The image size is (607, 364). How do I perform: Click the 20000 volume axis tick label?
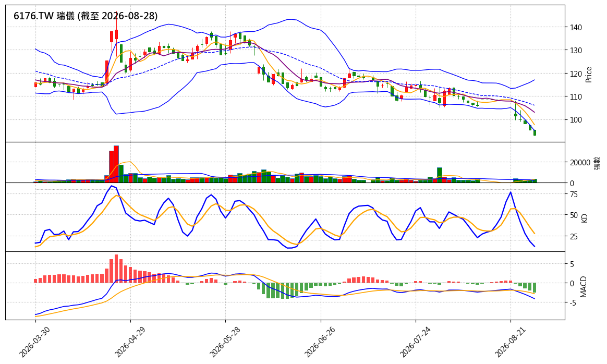pos(580,163)
